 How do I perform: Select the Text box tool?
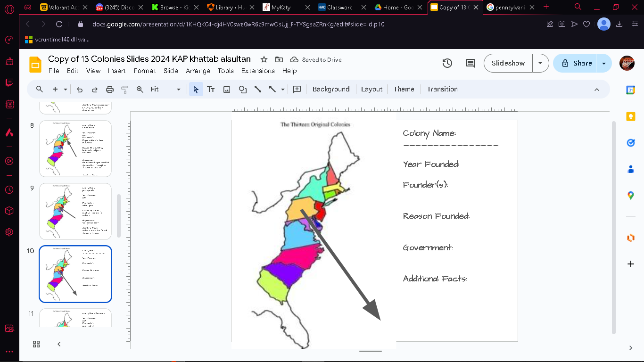point(211,89)
